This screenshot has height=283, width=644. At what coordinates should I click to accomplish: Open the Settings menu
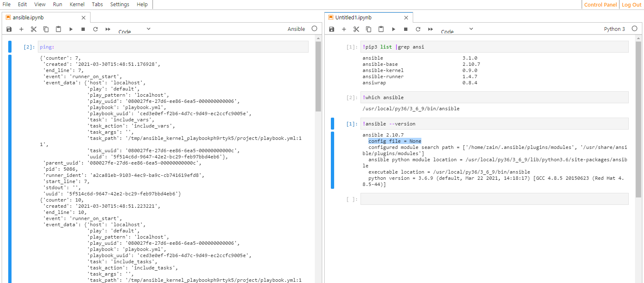[119, 5]
